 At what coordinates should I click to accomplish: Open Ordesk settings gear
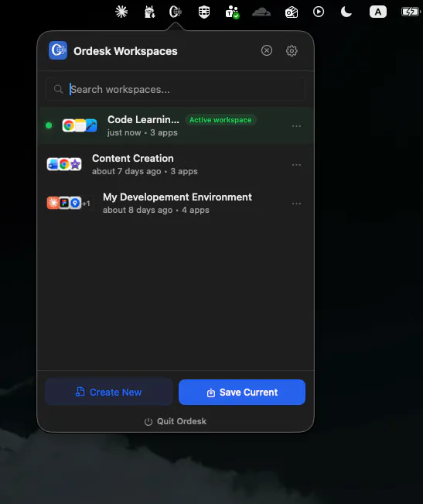coord(292,51)
